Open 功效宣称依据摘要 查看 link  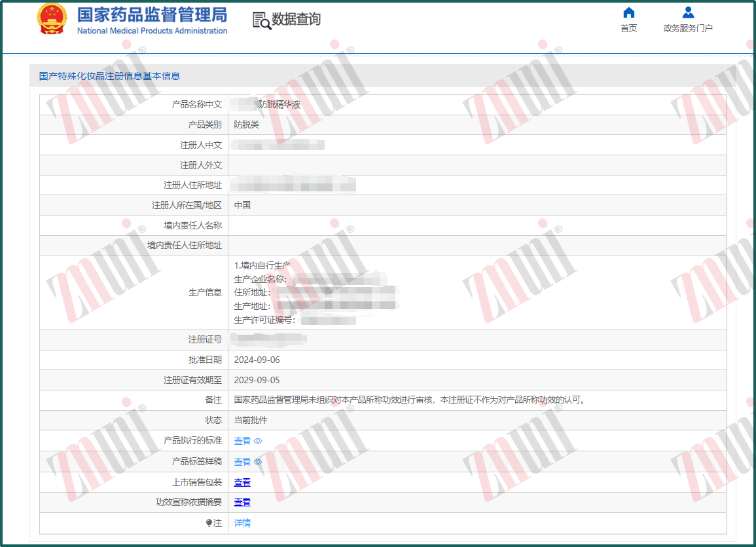[242, 502]
